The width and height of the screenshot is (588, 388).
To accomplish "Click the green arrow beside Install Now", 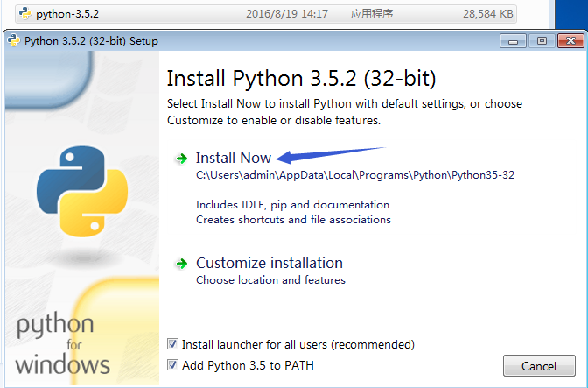I will point(182,159).
